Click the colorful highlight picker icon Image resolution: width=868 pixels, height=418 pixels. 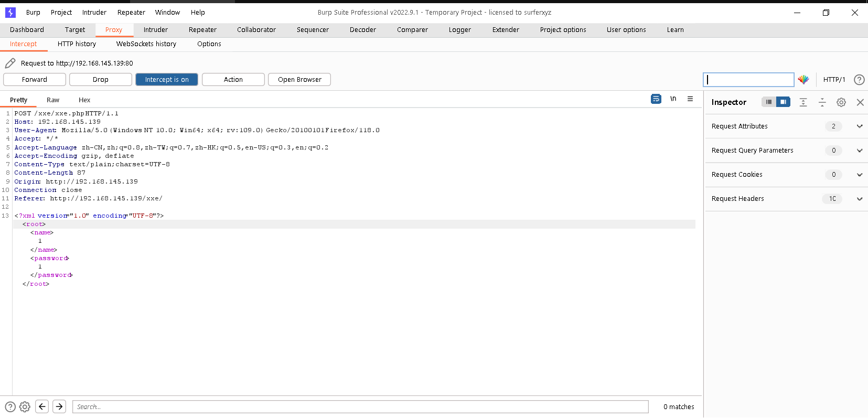pos(803,80)
